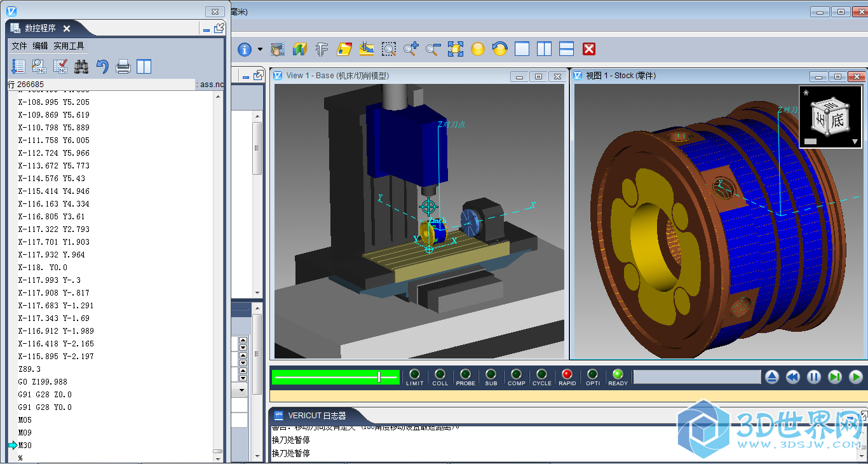The width and height of the screenshot is (868, 464).
Task: Click the 行 266685 line number field
Action: 101,84
